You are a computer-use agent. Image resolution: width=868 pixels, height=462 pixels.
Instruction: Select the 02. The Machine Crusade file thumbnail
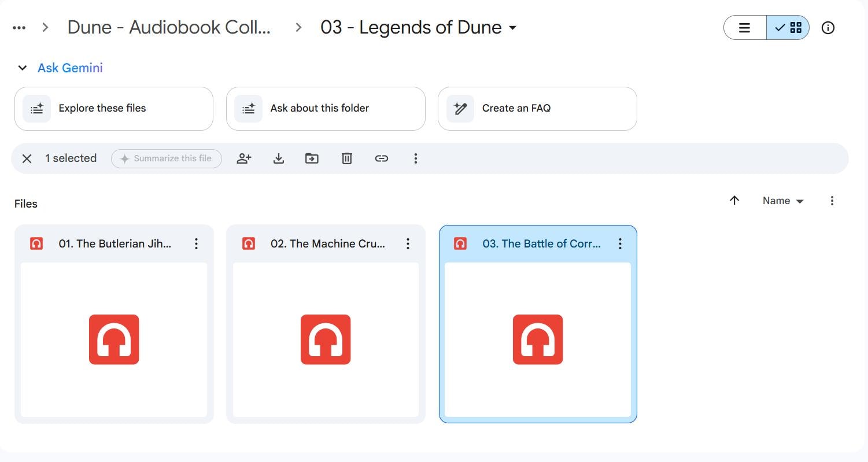coord(326,339)
